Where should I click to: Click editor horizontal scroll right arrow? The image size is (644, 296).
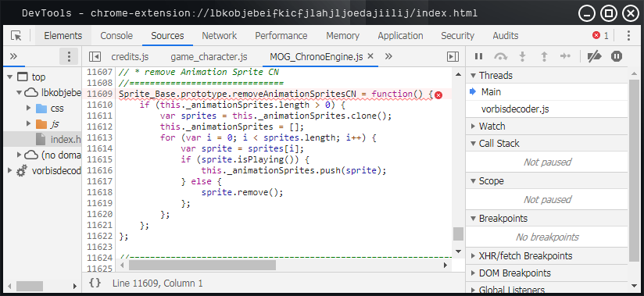[x=445, y=266]
